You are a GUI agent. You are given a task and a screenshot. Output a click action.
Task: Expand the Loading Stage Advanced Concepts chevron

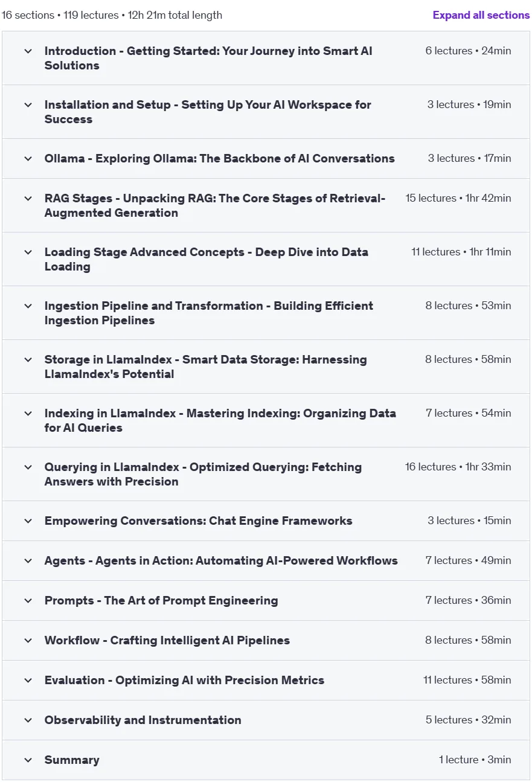coord(28,252)
